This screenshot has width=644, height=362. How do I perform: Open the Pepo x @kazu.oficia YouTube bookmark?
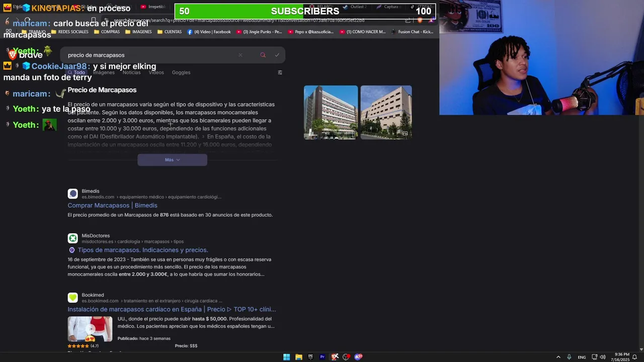click(310, 32)
